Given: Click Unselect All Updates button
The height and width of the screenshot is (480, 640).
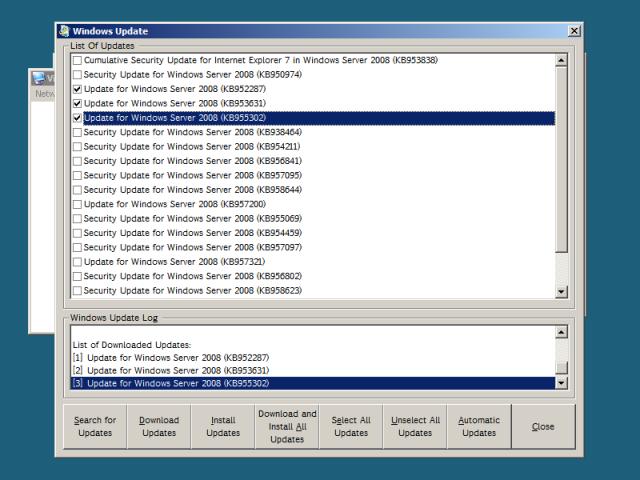Looking at the screenshot, I should pos(415,427).
